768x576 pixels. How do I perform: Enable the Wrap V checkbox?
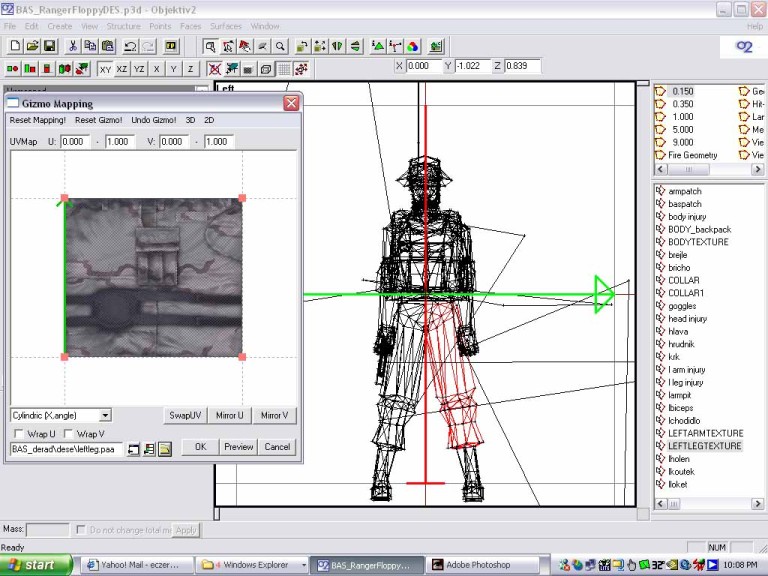[x=68, y=434]
